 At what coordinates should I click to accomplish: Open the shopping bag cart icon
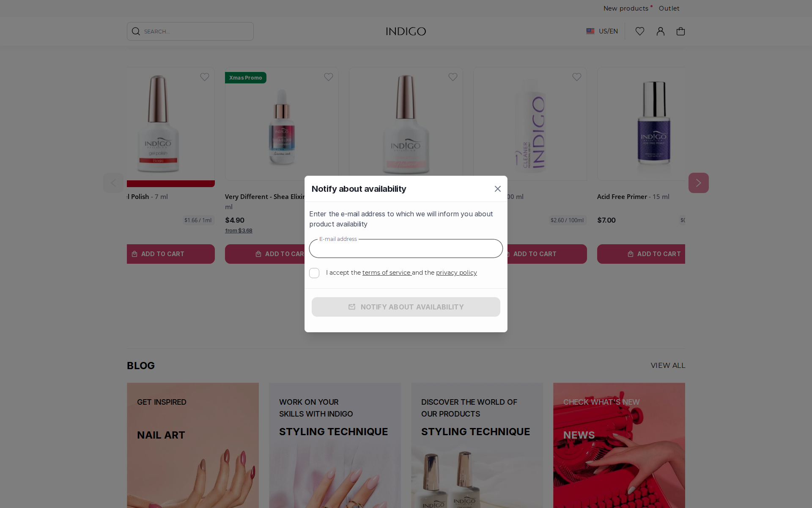click(x=680, y=31)
